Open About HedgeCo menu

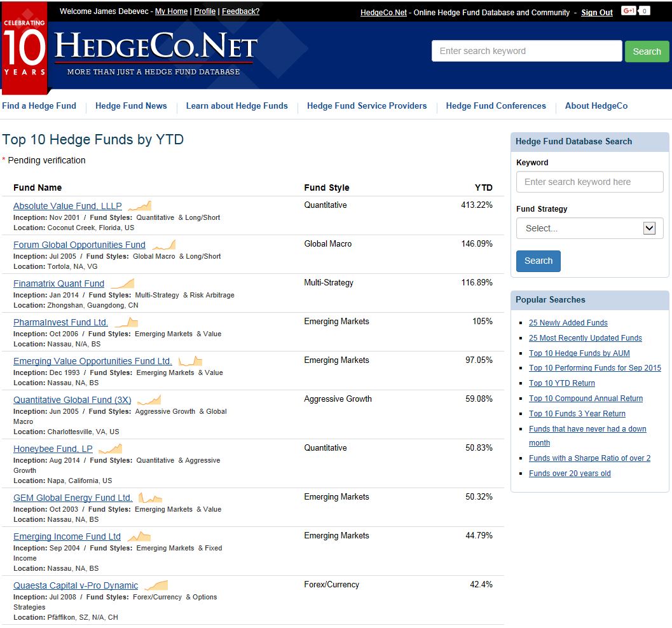point(596,106)
